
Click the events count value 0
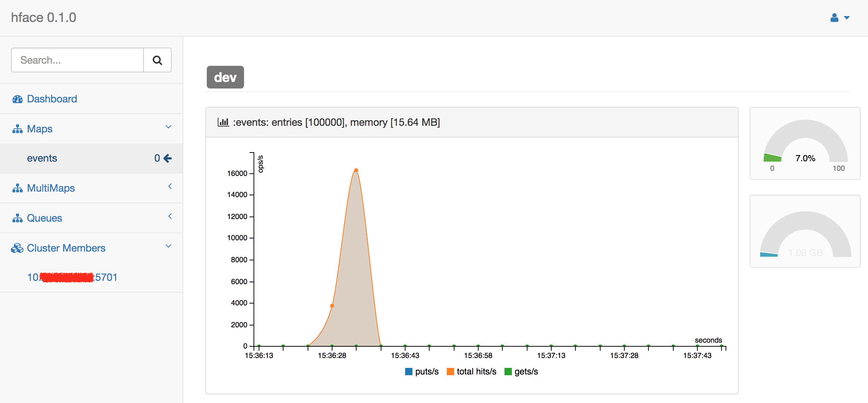coord(157,158)
